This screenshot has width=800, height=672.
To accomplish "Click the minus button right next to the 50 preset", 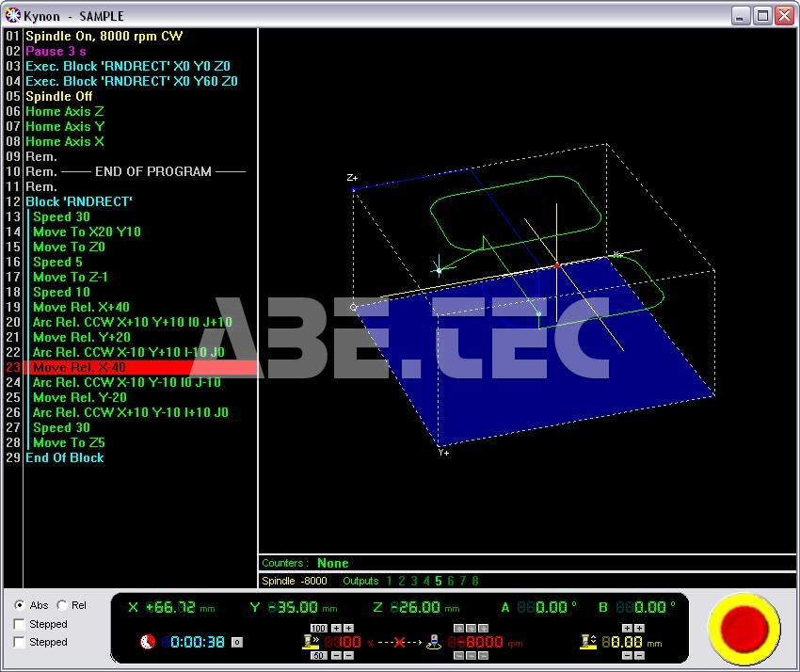I will [x=336, y=656].
